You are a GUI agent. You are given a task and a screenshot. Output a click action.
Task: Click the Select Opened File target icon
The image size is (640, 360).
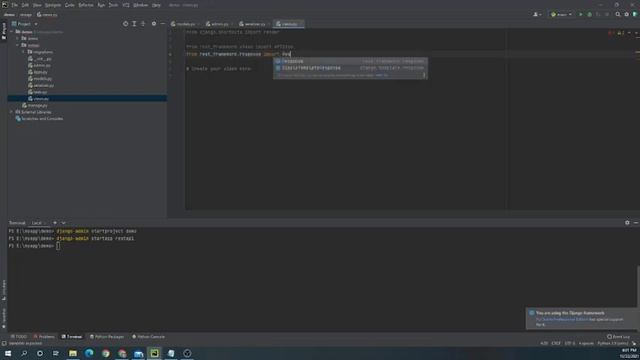coord(125,24)
